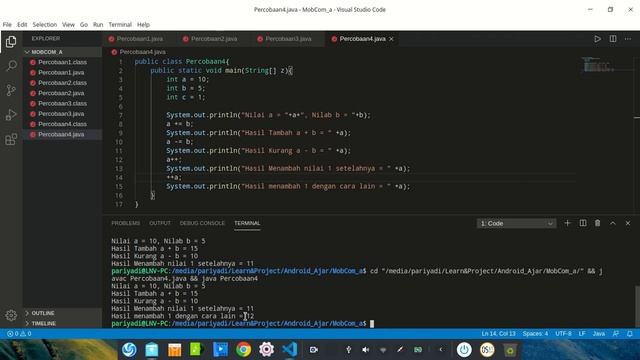Switch to Percobaan1.java editor tab
This screenshot has height=360, width=640.
pos(139,39)
